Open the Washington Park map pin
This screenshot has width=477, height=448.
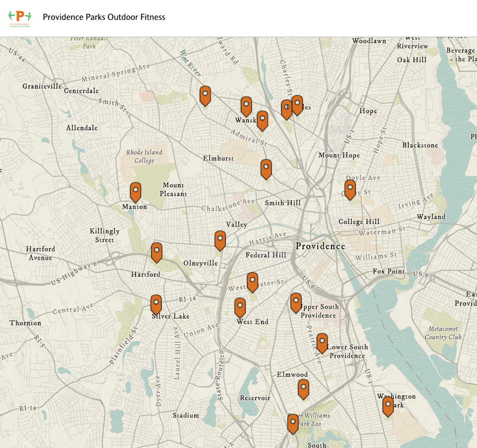coord(388,406)
